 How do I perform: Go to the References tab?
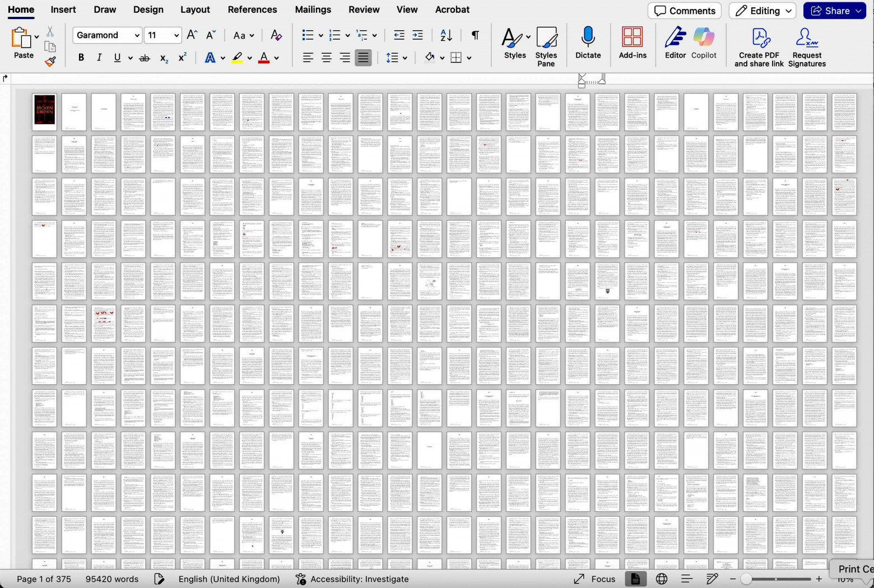pyautogui.click(x=252, y=10)
